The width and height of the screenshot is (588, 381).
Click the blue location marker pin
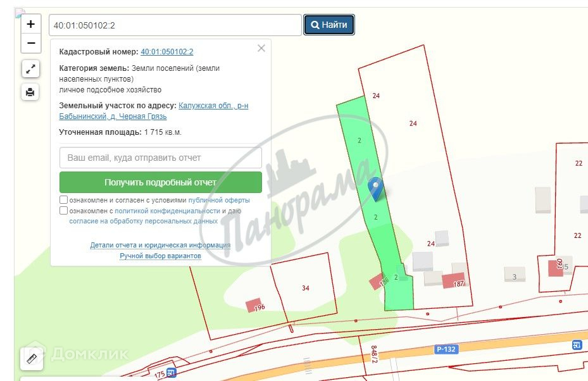[375, 189]
